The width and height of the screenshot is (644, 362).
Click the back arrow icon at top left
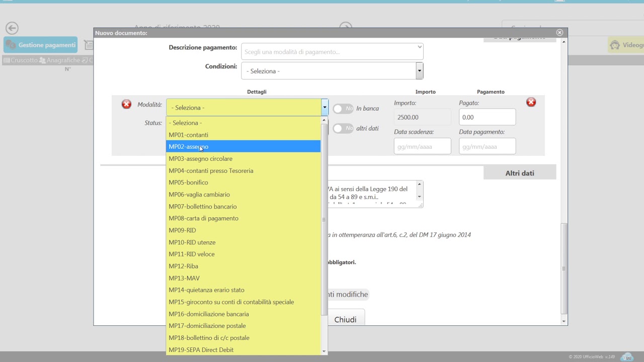pos(12,28)
